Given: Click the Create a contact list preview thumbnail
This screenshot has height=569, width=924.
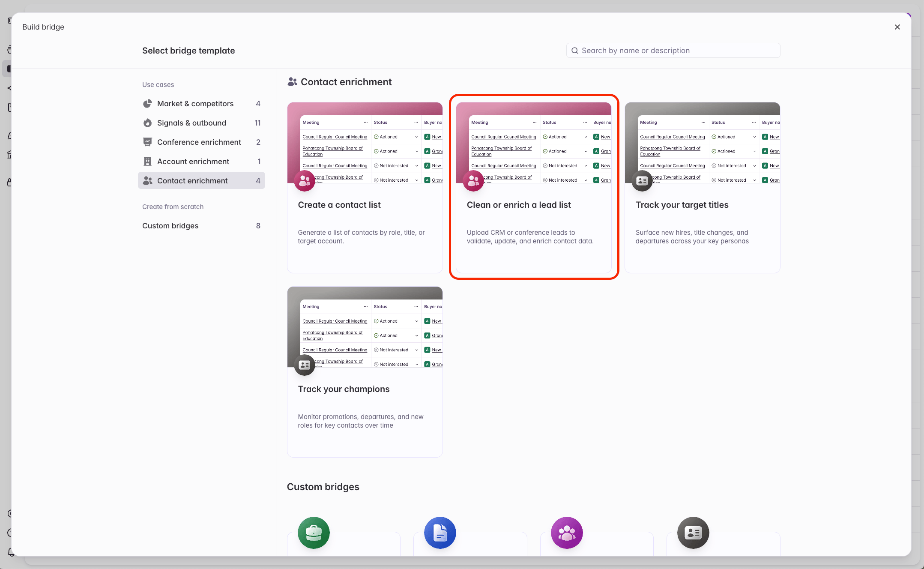Looking at the screenshot, I should 365,143.
